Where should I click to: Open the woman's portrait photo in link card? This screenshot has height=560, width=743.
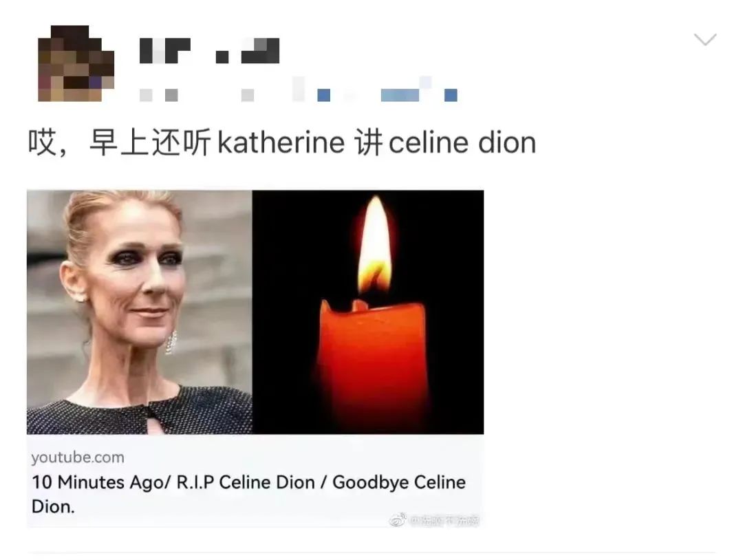click(139, 312)
